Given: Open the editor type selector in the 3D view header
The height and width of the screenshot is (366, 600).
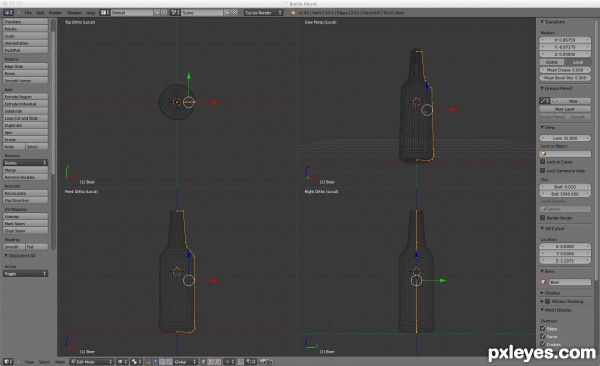Looking at the screenshot, I should [x=8, y=361].
